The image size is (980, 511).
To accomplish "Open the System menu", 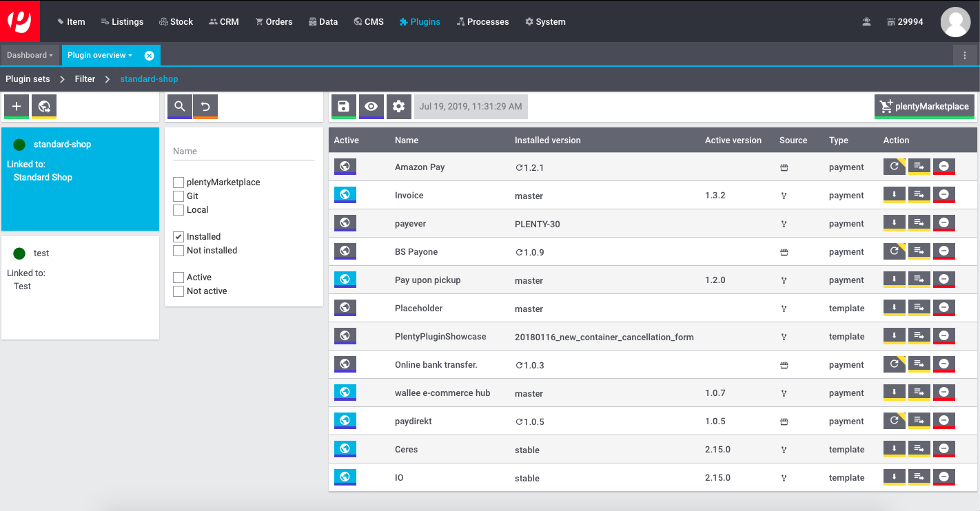I will tap(545, 21).
